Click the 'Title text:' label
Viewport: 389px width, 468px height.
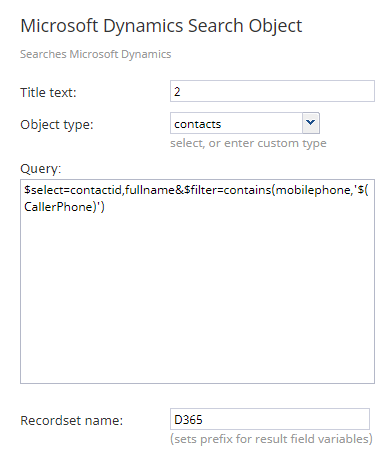(x=48, y=92)
